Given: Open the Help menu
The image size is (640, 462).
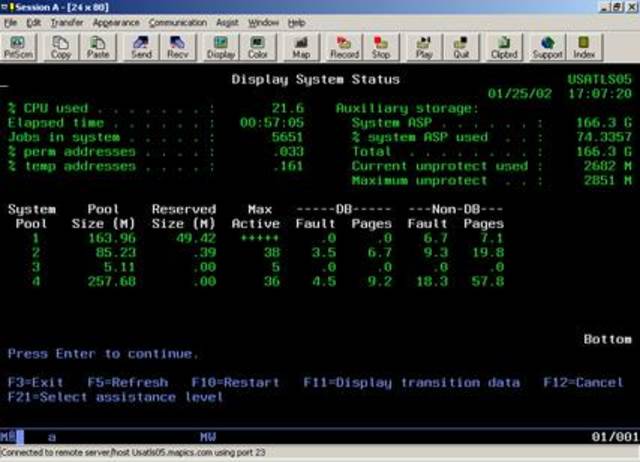Looking at the screenshot, I should (296, 23).
